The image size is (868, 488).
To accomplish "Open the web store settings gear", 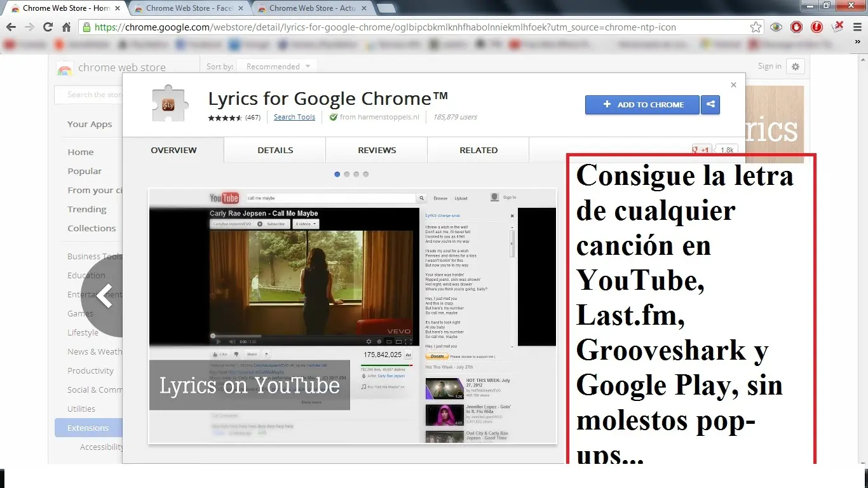I will (795, 67).
